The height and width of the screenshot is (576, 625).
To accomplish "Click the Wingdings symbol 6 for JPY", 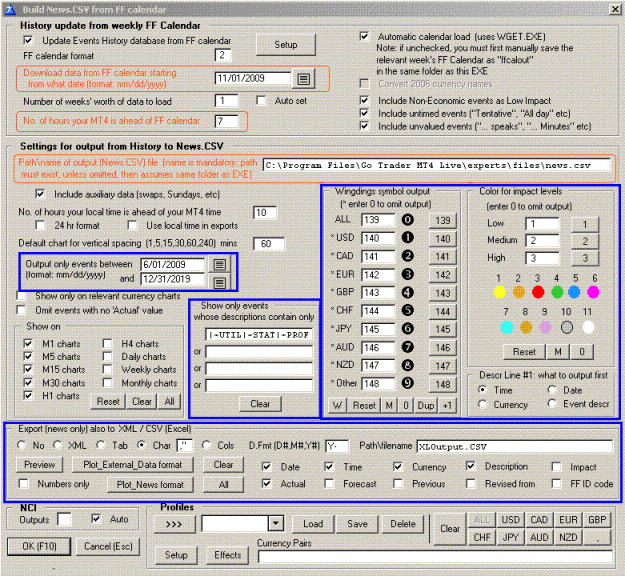I will pyautogui.click(x=407, y=328).
